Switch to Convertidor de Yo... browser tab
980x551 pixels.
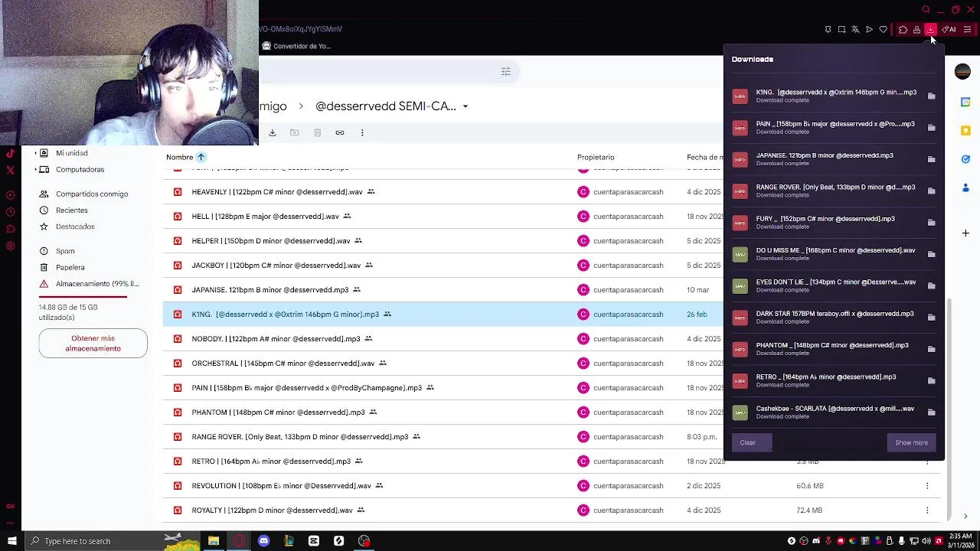296,46
